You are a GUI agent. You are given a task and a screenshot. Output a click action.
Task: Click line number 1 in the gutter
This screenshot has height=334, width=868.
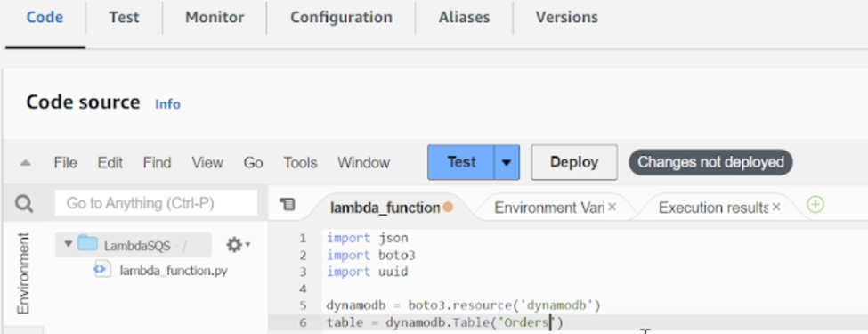coord(303,238)
